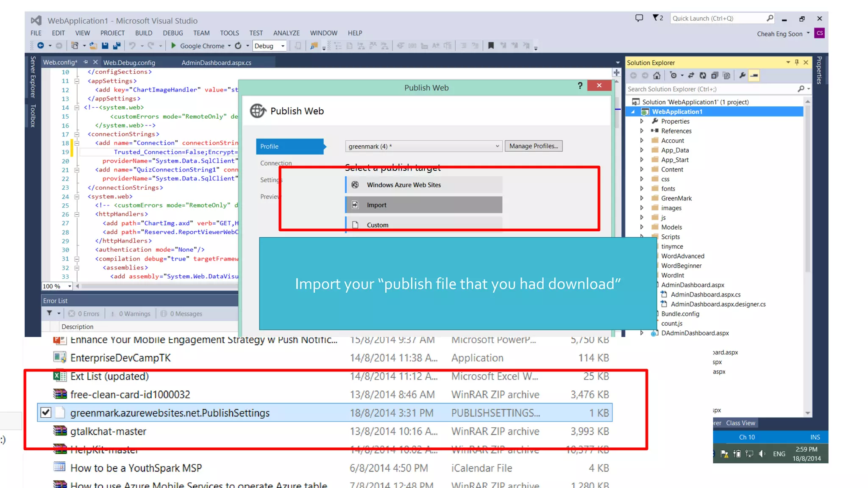Choose Windows Azure Web Sites publish target
This screenshot has height=488, width=868.
(x=424, y=185)
